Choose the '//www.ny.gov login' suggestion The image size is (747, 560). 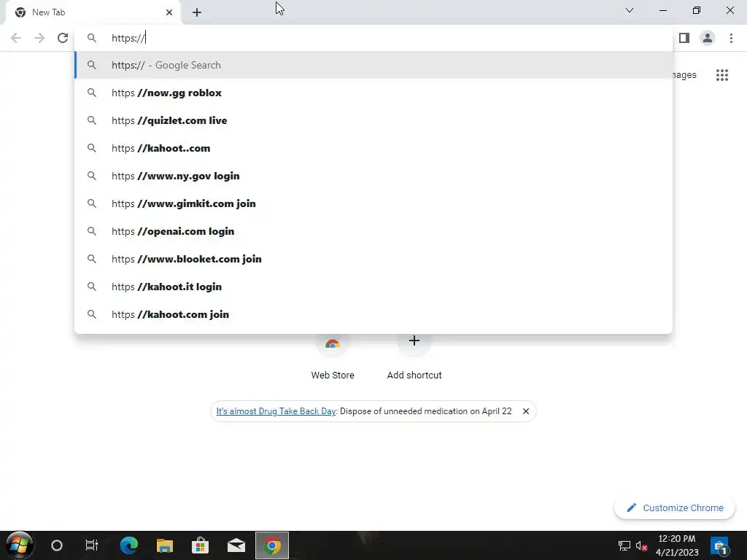(373, 176)
